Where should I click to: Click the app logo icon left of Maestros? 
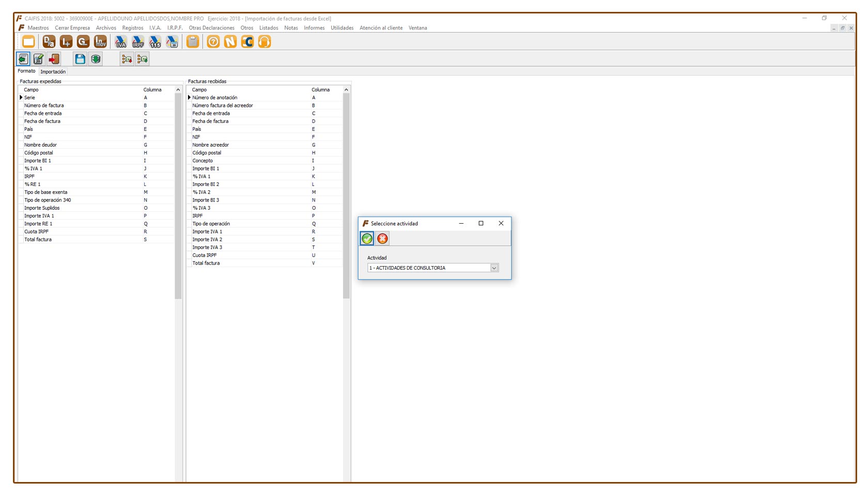pos(21,28)
